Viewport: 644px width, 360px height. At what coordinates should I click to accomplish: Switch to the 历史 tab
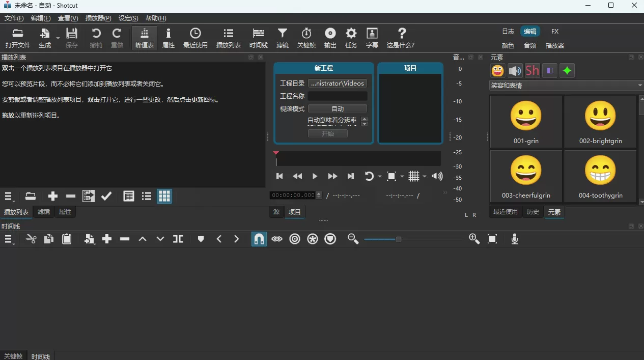click(533, 212)
